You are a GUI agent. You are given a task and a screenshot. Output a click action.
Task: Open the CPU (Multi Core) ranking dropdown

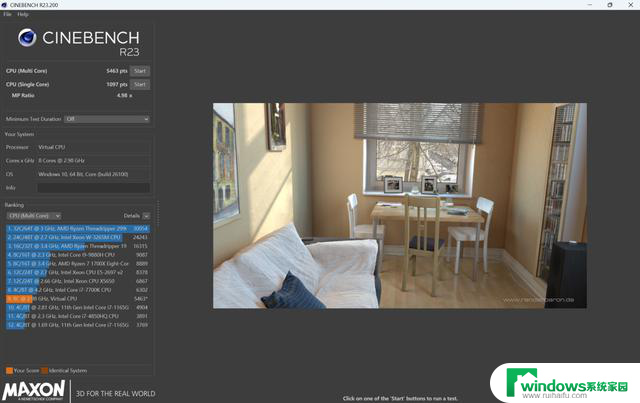(34, 216)
